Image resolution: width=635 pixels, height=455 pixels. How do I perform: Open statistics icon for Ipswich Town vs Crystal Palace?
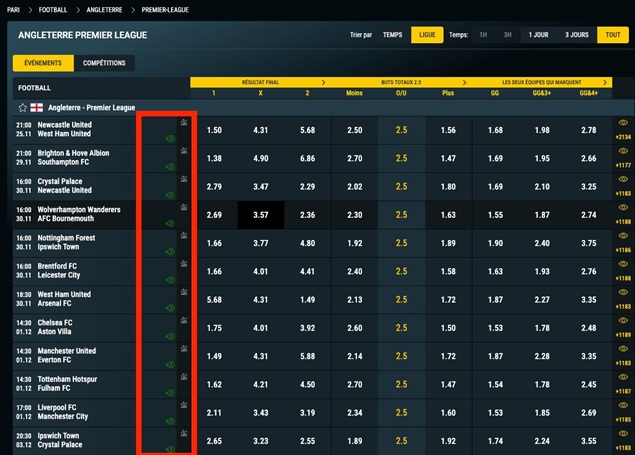pos(184,434)
